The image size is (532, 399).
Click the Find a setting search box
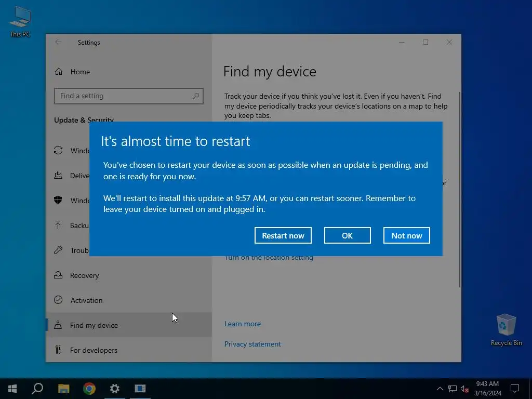click(129, 96)
